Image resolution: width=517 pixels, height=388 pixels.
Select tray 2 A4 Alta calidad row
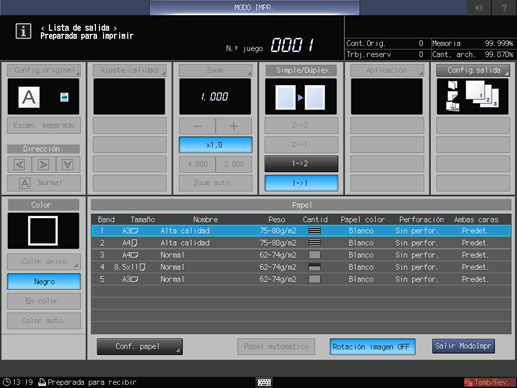301,243
